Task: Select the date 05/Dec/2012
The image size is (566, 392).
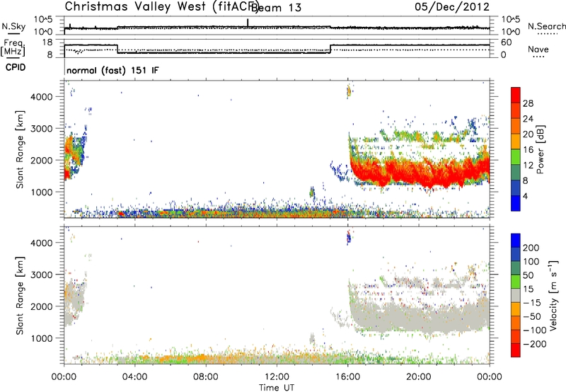Action: coord(452,7)
